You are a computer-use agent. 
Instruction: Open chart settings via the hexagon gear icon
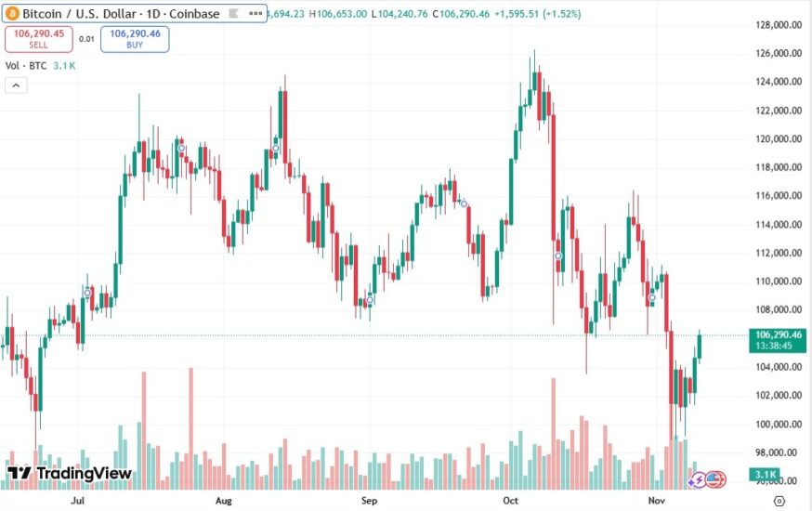777,501
